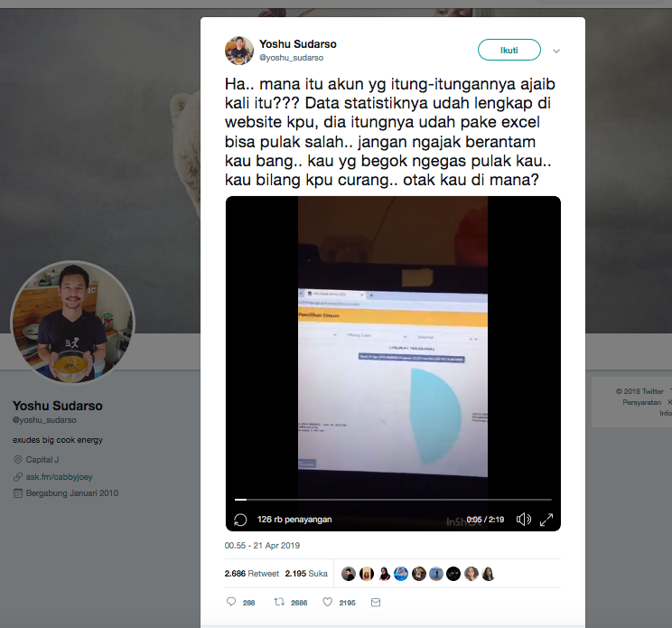Image resolution: width=672 pixels, height=628 pixels.
Task: Like the tweet with heart icon
Action: click(x=328, y=602)
